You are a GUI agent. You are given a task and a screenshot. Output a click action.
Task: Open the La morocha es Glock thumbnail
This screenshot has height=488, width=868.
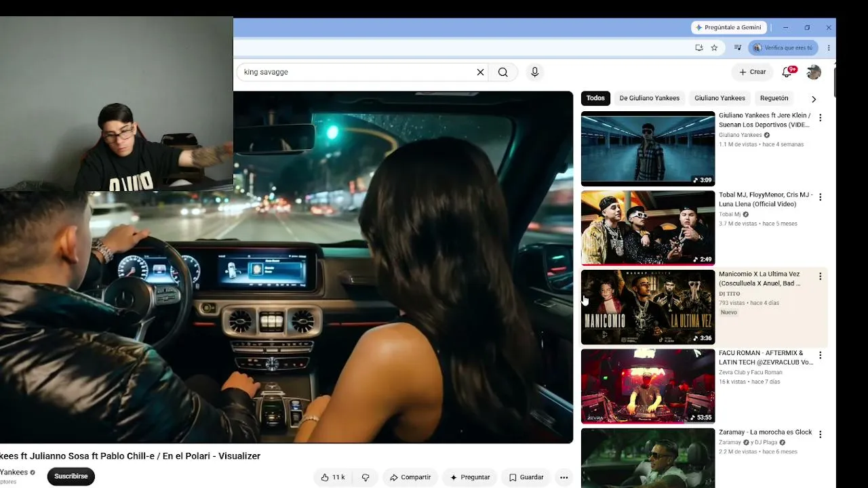pos(648,458)
